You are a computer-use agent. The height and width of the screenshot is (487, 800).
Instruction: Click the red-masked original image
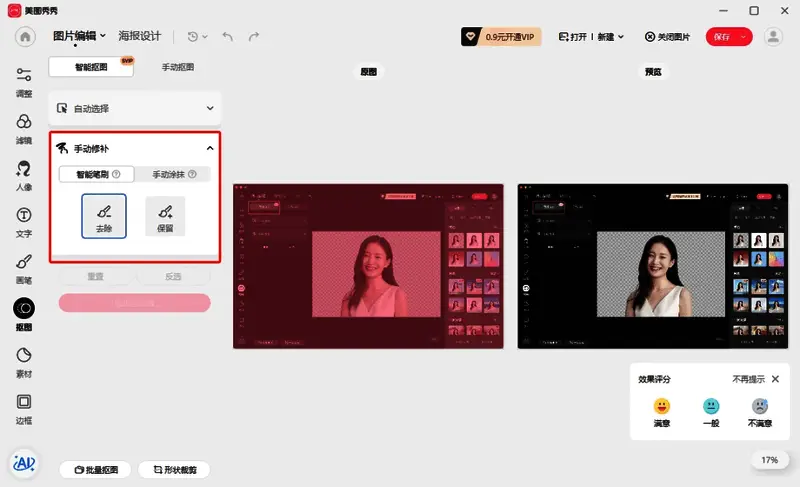(368, 266)
